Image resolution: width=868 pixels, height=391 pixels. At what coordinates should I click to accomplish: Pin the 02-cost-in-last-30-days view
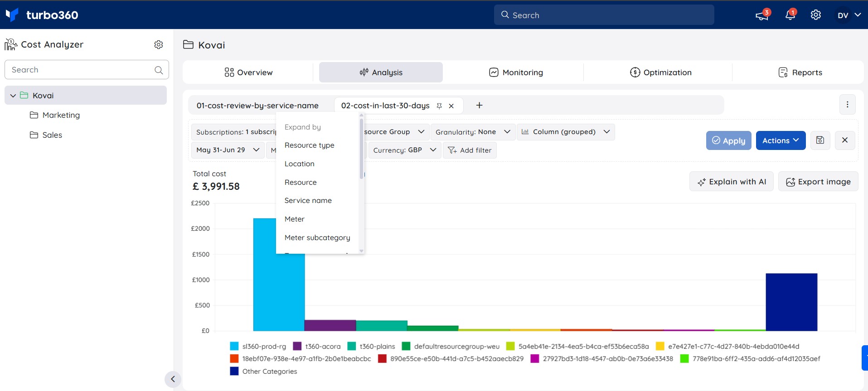click(x=439, y=106)
